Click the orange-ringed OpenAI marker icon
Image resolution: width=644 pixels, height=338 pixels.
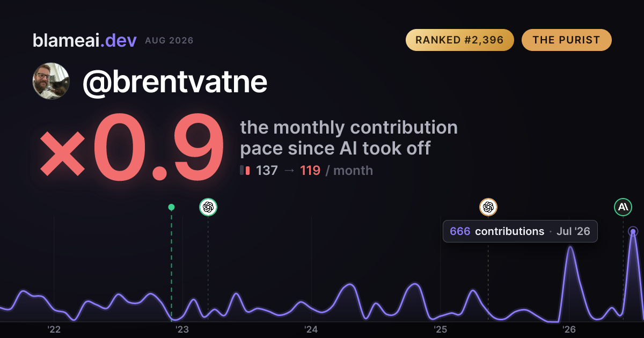click(x=488, y=207)
